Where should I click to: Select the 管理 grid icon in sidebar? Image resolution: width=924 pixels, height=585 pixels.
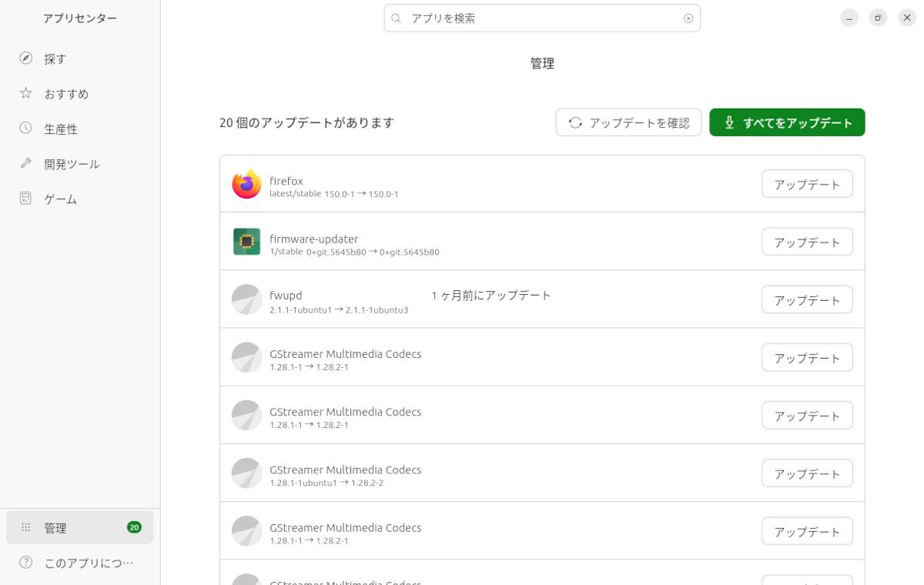click(25, 526)
